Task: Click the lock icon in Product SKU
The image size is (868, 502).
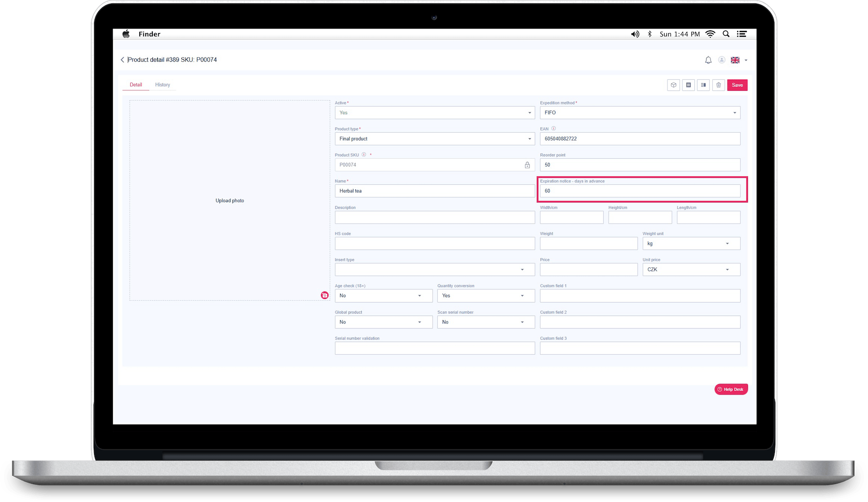Action: pyautogui.click(x=527, y=165)
